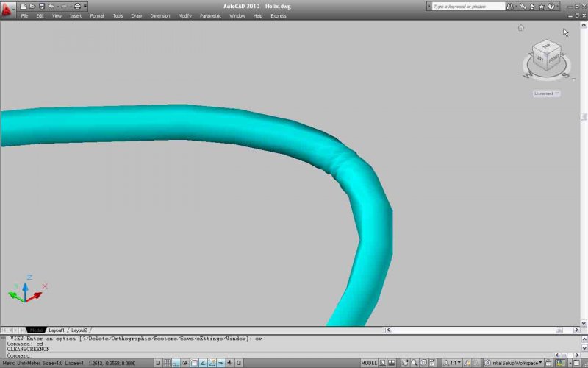Toggle Lineweight display in status bar

click(x=230, y=363)
